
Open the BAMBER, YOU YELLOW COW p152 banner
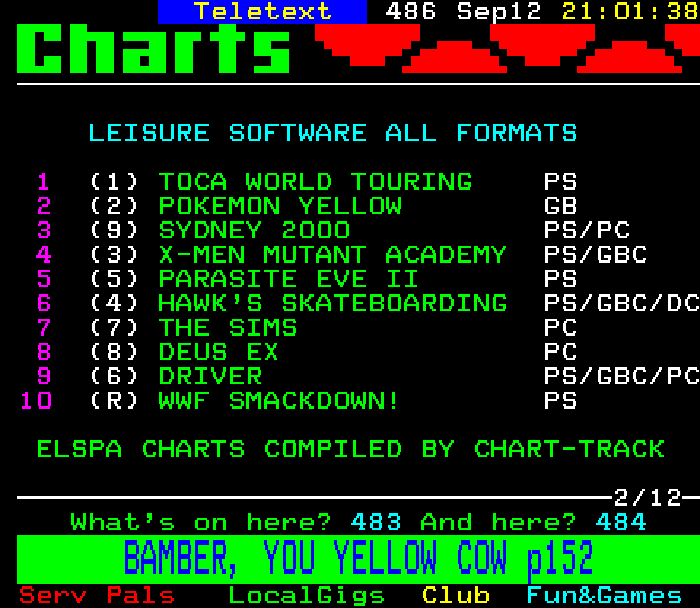pos(358,558)
